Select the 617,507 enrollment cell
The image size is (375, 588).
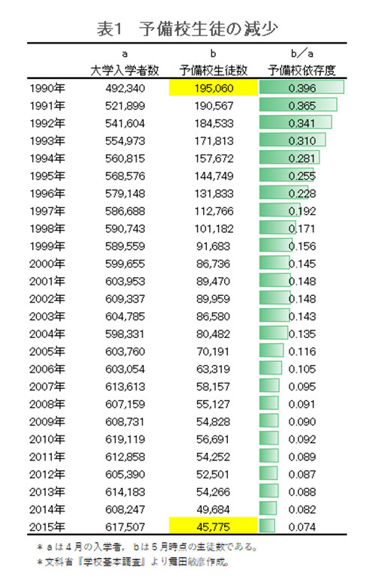(x=124, y=527)
